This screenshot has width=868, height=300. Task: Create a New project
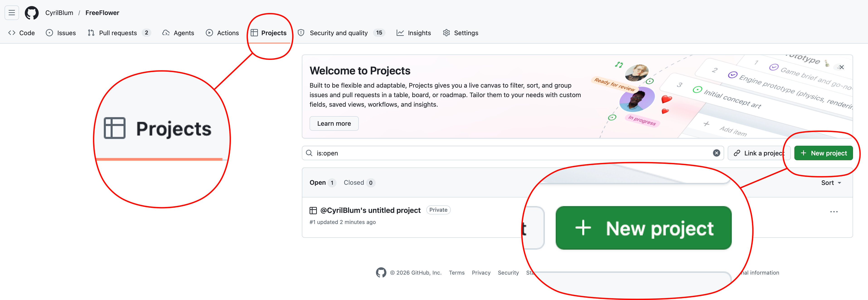pos(823,153)
